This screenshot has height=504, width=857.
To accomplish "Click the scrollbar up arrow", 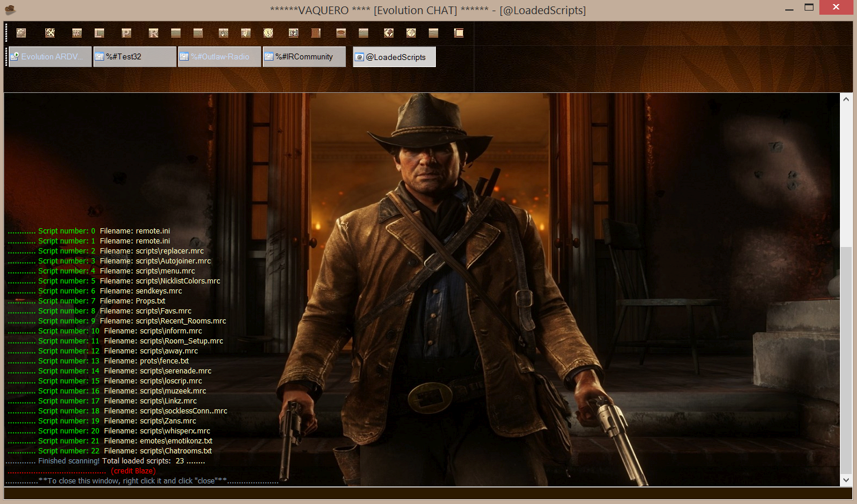I will pyautogui.click(x=846, y=99).
